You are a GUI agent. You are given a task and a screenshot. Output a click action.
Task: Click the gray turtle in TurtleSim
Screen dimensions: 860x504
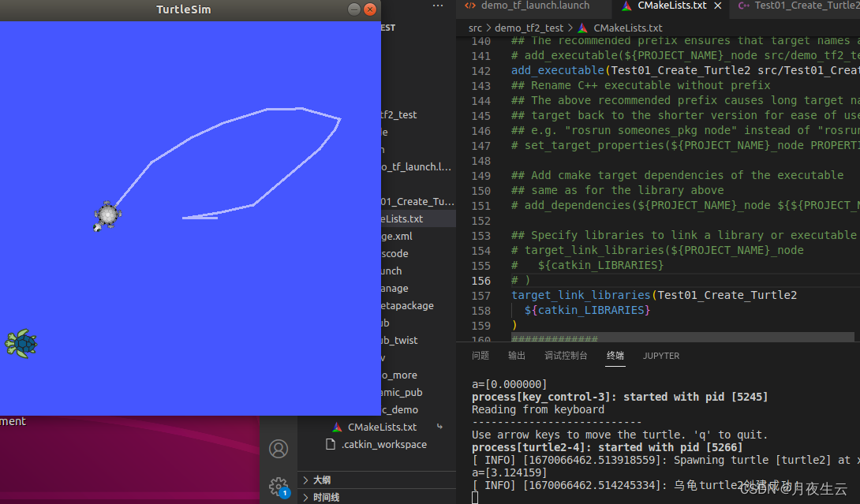(x=107, y=216)
